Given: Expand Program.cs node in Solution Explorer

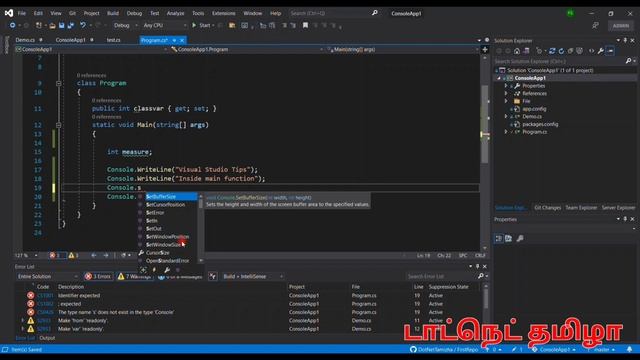Looking at the screenshot, I should click(x=506, y=132).
